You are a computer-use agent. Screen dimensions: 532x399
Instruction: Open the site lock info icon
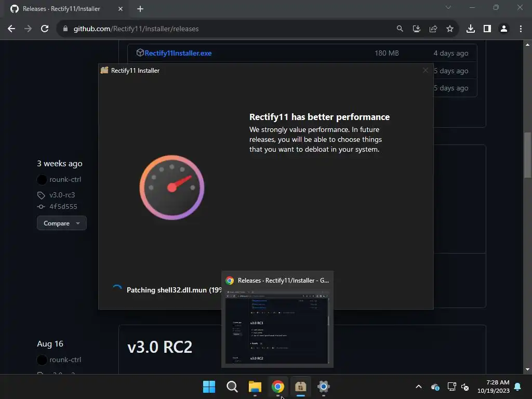[65, 29]
